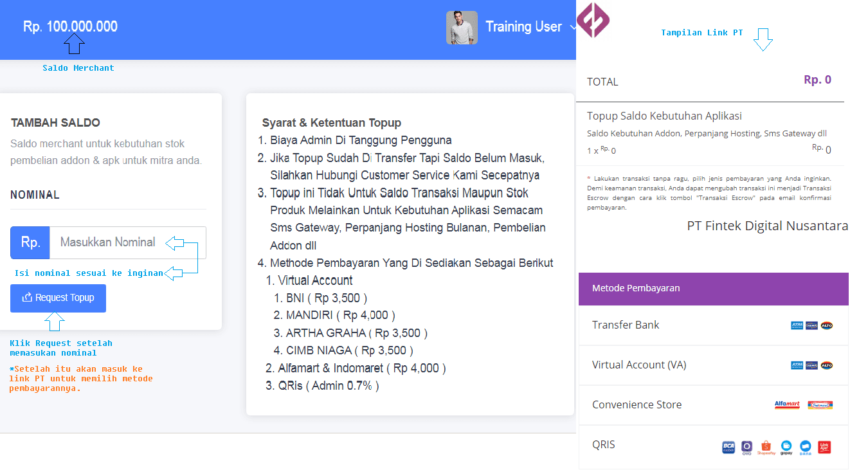Open the Training User account menu
The width and height of the screenshot is (868, 472).
[523, 27]
